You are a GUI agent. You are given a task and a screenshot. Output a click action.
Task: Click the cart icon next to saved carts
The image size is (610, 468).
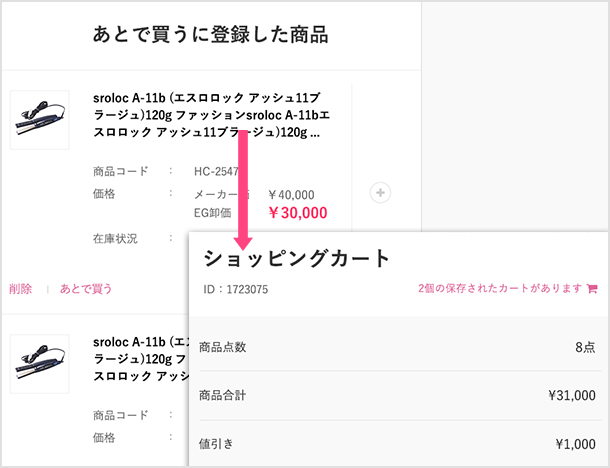pos(592,289)
